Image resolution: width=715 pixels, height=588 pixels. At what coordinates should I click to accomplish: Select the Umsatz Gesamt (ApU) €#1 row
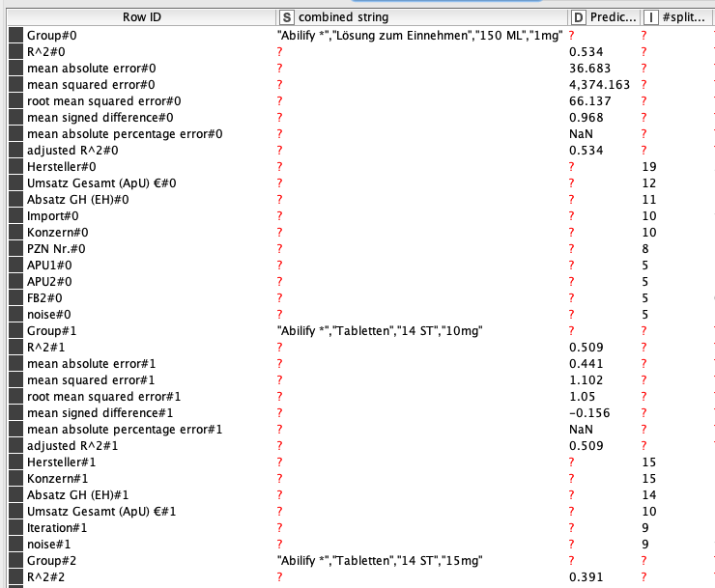(x=101, y=512)
